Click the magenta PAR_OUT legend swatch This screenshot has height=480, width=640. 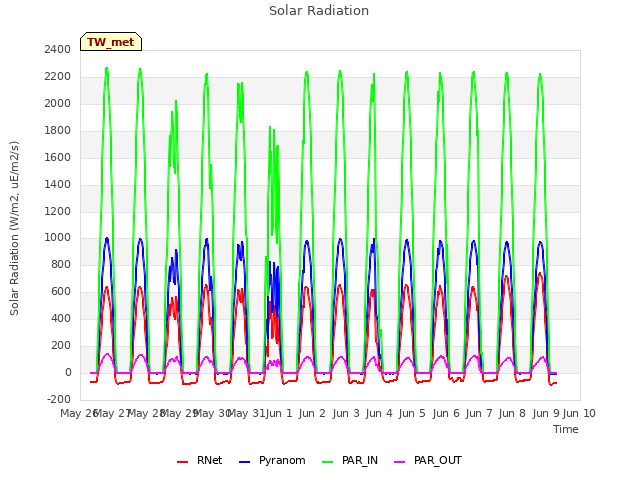coord(400,462)
